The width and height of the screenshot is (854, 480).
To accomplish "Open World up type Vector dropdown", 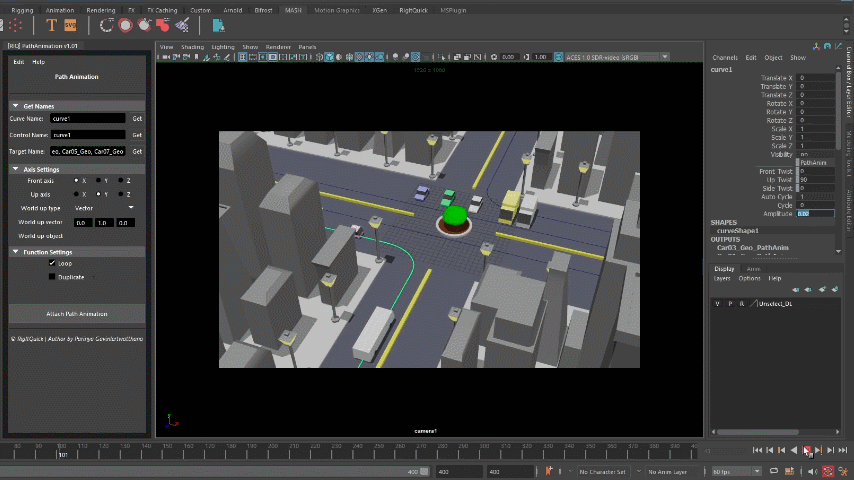I will click(x=103, y=208).
